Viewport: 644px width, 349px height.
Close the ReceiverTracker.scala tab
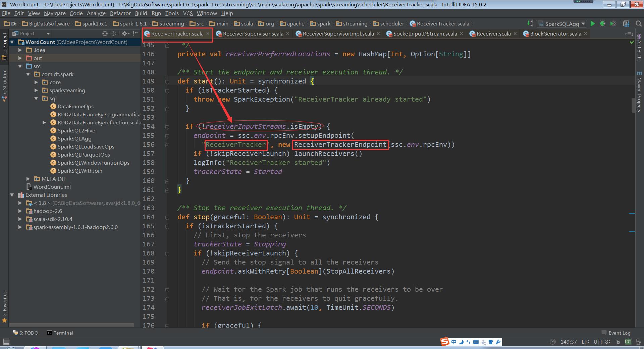208,34
